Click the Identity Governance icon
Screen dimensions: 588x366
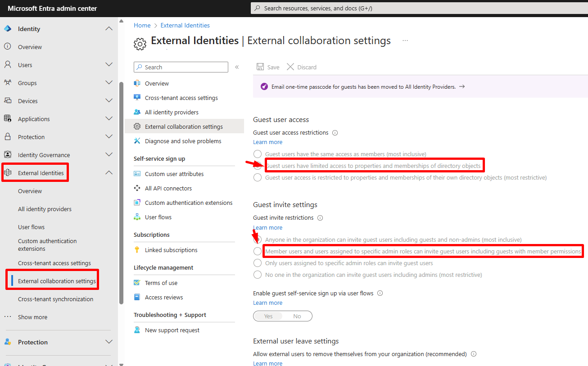[7, 155]
